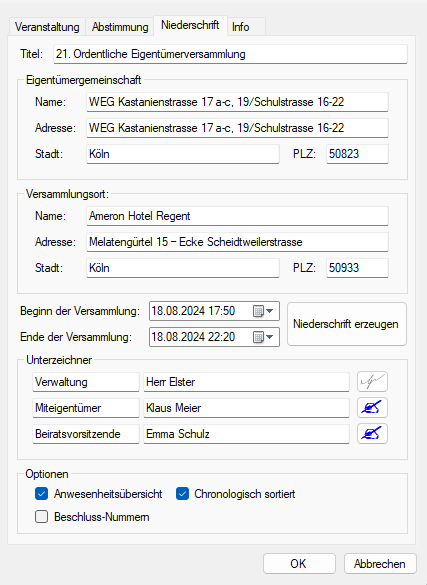Click Niederschrift erzeugen button

point(347,324)
